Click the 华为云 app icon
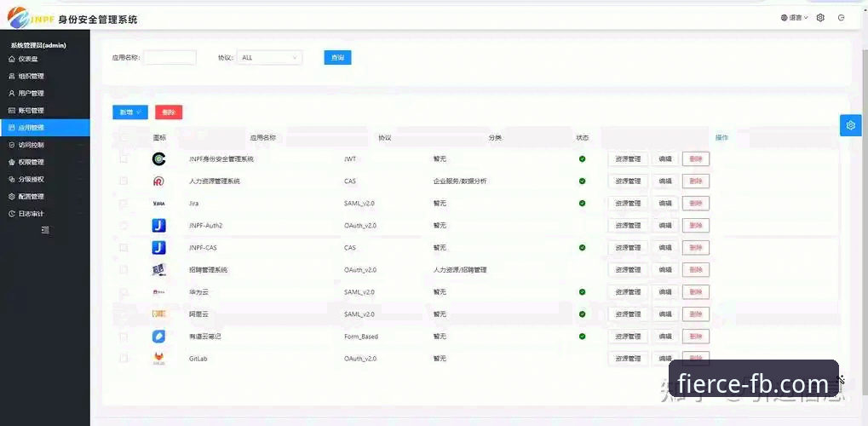The width and height of the screenshot is (868, 426). click(x=159, y=292)
